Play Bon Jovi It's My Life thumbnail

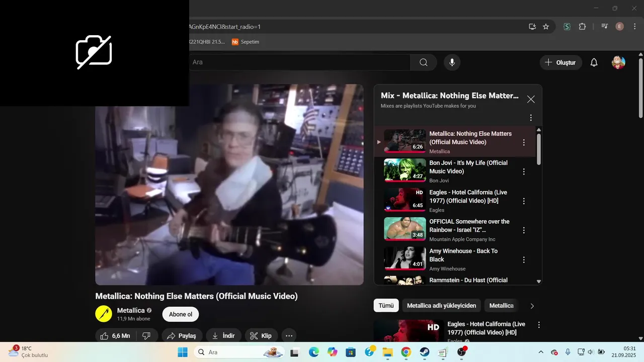pos(405,170)
